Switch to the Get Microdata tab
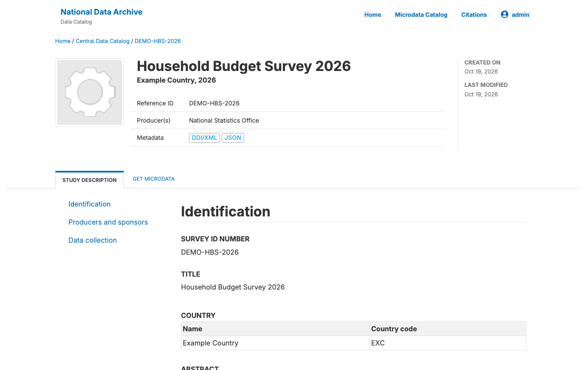Image resolution: width=588 pixels, height=370 pixels. coord(154,179)
